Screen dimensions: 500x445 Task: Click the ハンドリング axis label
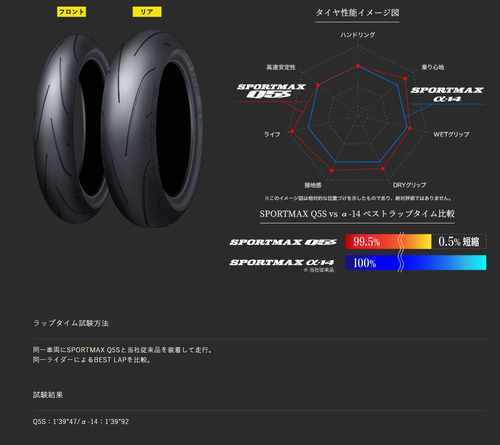click(358, 35)
